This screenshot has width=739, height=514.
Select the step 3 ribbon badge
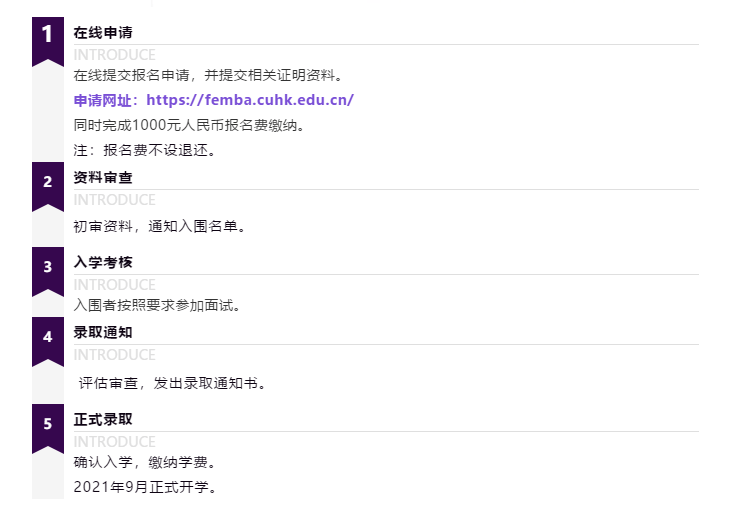pos(47,267)
